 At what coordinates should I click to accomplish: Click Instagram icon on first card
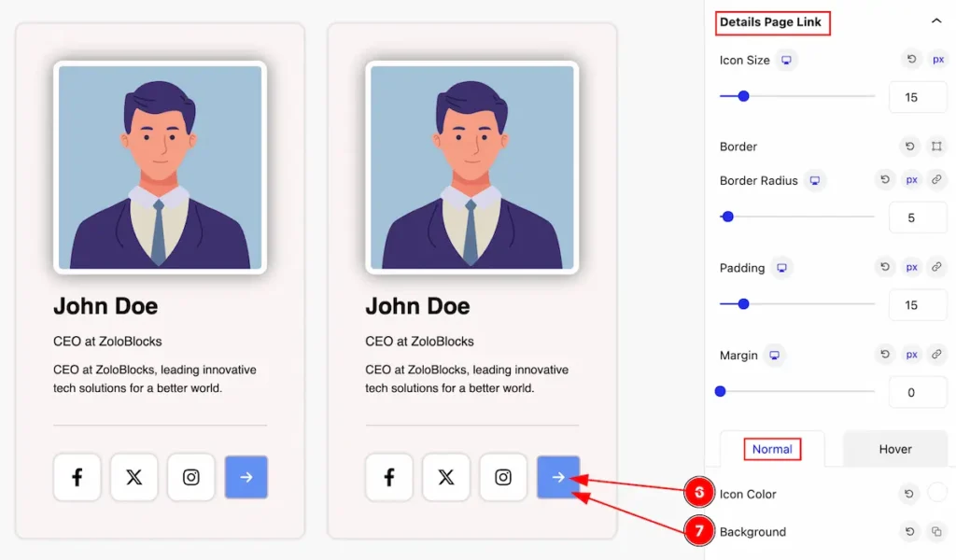pyautogui.click(x=190, y=477)
